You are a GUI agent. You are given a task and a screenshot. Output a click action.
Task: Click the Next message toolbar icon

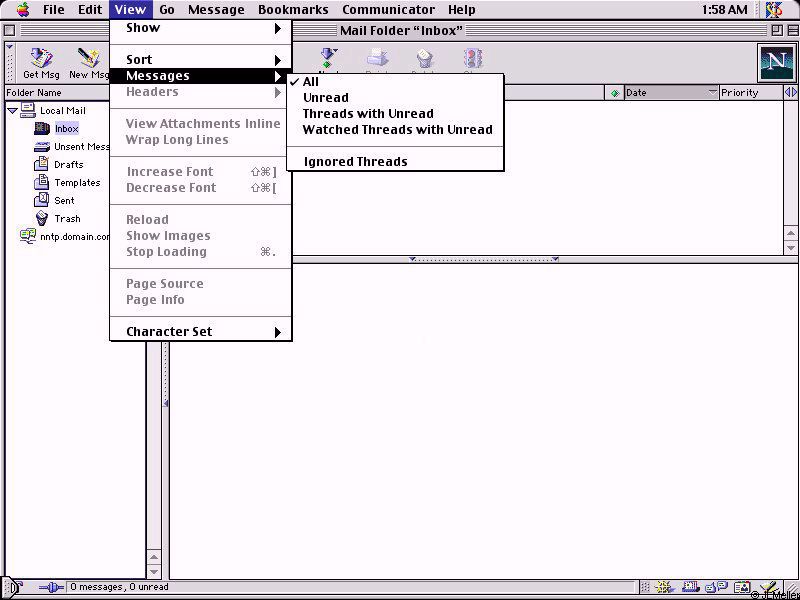[x=329, y=58]
